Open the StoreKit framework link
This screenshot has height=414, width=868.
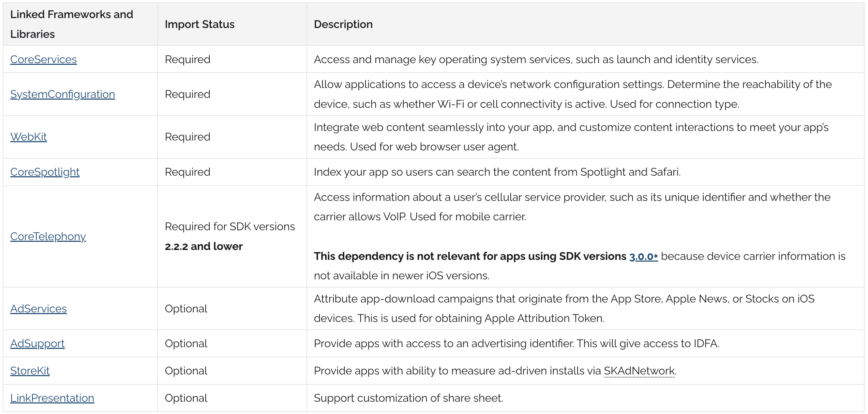[x=30, y=371]
